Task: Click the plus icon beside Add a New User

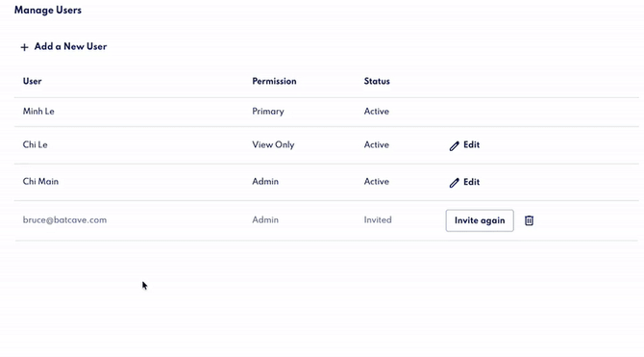Action: click(x=25, y=47)
